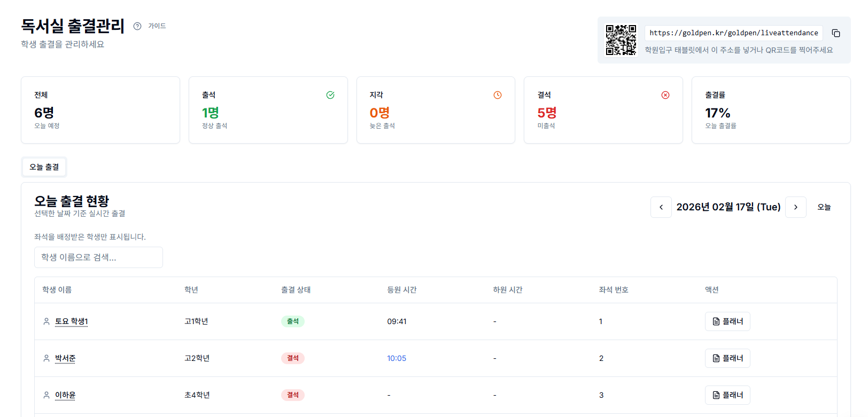Open planner for 이하윤
The height and width of the screenshot is (417, 868).
(727, 395)
